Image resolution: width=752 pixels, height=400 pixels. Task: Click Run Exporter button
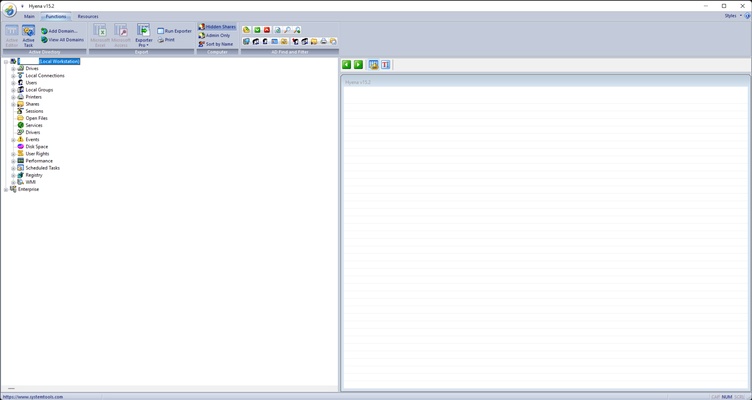click(175, 31)
